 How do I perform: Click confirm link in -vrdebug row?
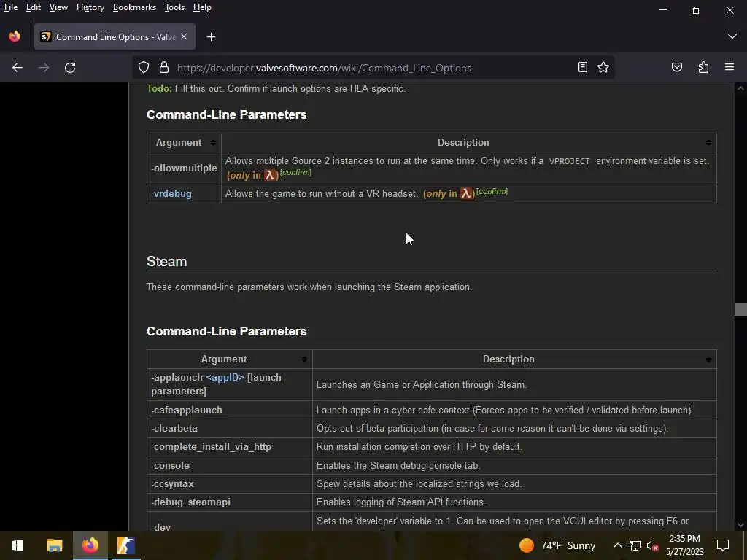click(492, 191)
